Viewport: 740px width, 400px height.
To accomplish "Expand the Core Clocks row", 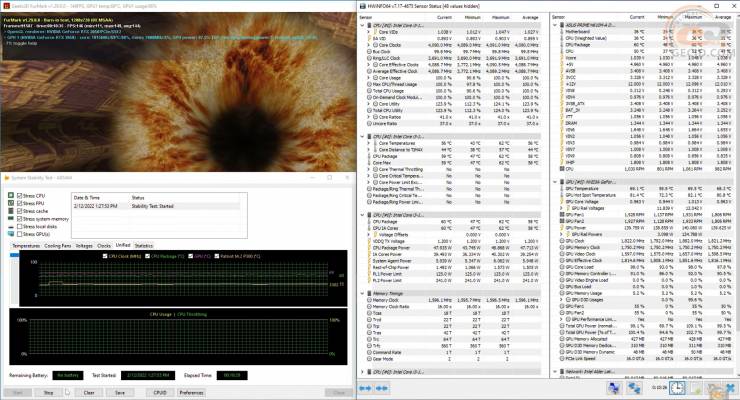I will [x=369, y=45].
